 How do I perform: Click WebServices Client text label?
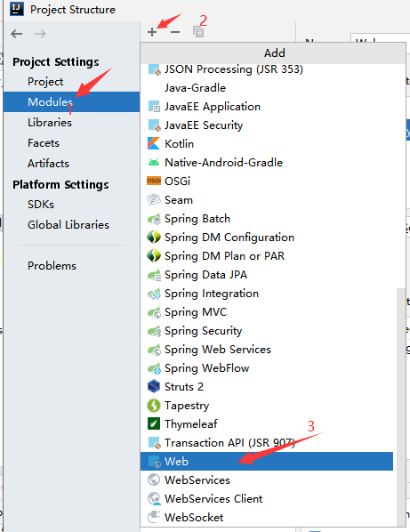213,498
